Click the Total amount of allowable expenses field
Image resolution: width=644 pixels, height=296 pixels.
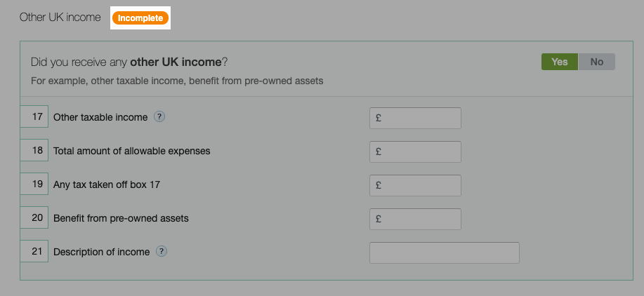415,152
